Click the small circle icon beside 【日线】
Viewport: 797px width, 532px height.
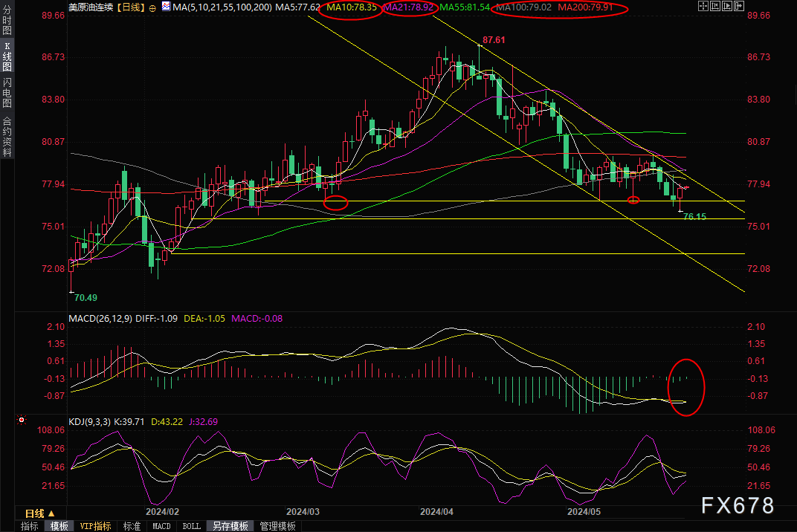152,7
